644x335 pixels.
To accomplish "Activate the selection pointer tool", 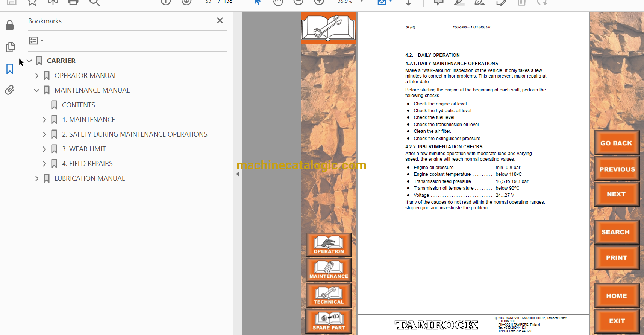I will pos(257,2).
